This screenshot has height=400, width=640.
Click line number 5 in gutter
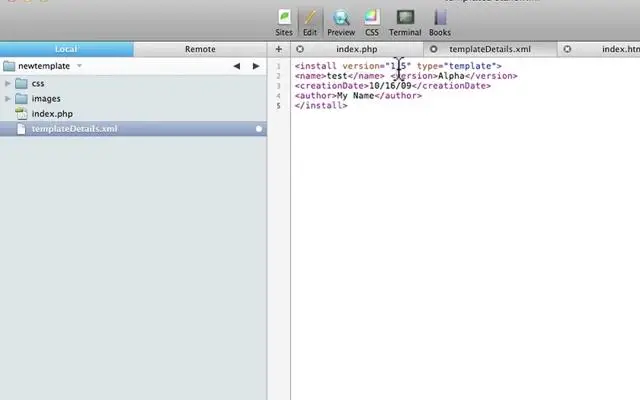pyautogui.click(x=278, y=106)
